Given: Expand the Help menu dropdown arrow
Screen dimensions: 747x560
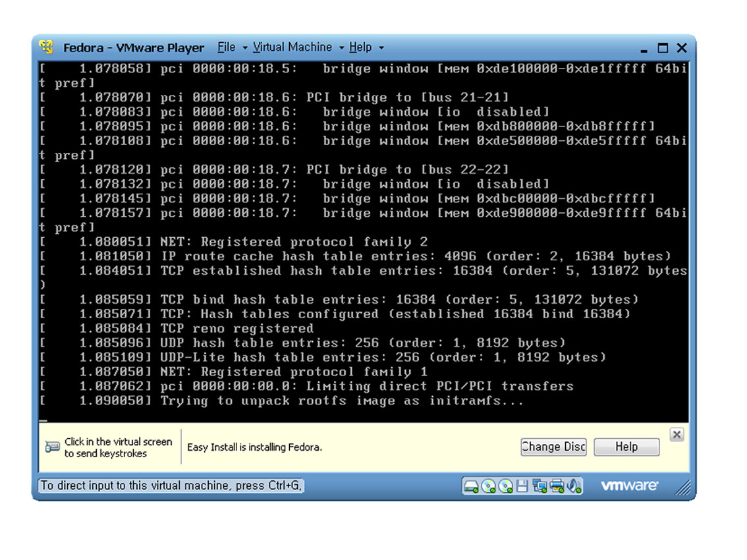Looking at the screenshot, I should pos(381,47).
